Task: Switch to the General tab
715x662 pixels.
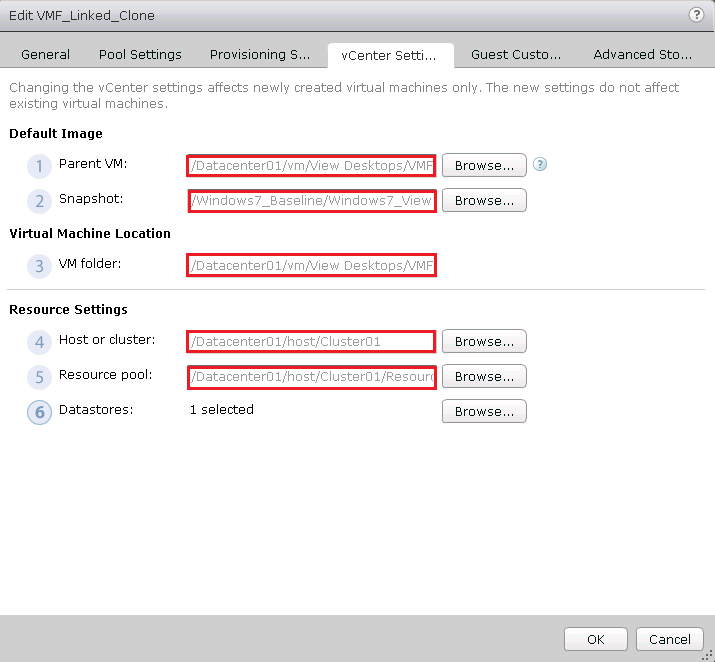Action: pos(46,55)
